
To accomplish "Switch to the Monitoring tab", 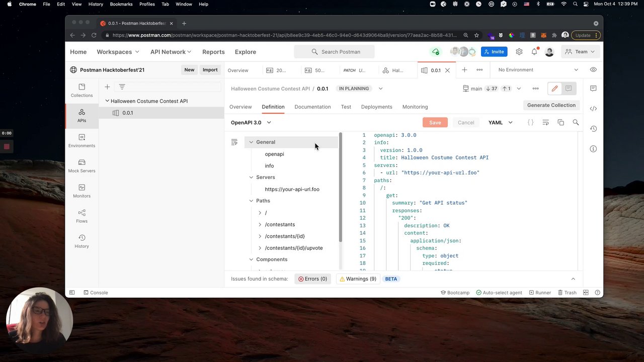I will (415, 107).
